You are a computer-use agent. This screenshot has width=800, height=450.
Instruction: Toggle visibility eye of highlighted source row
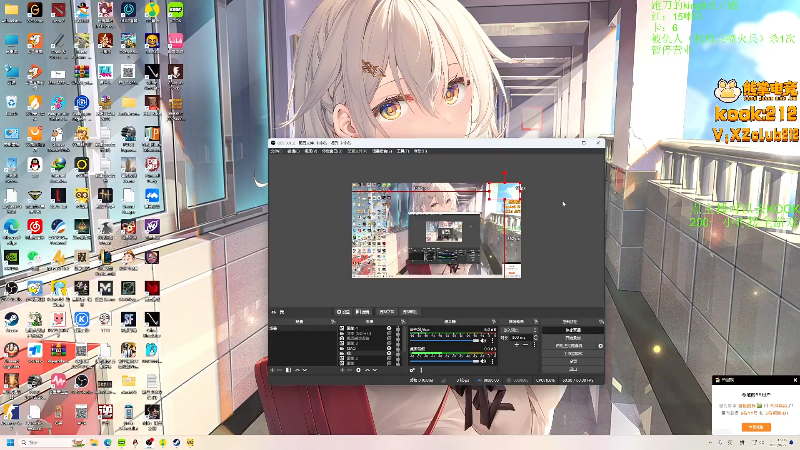click(x=389, y=353)
